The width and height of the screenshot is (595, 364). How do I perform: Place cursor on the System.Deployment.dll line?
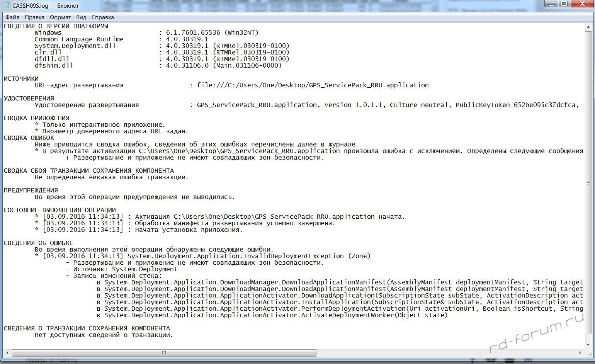pos(75,46)
